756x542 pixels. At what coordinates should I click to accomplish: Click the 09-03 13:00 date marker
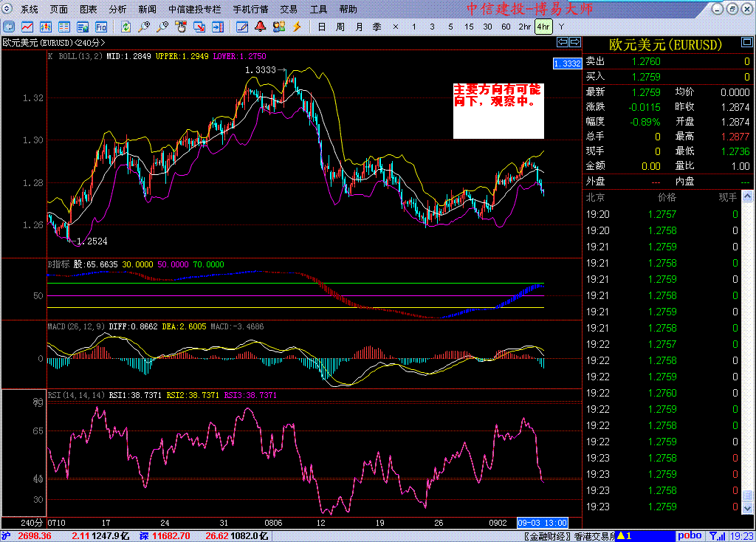click(543, 523)
